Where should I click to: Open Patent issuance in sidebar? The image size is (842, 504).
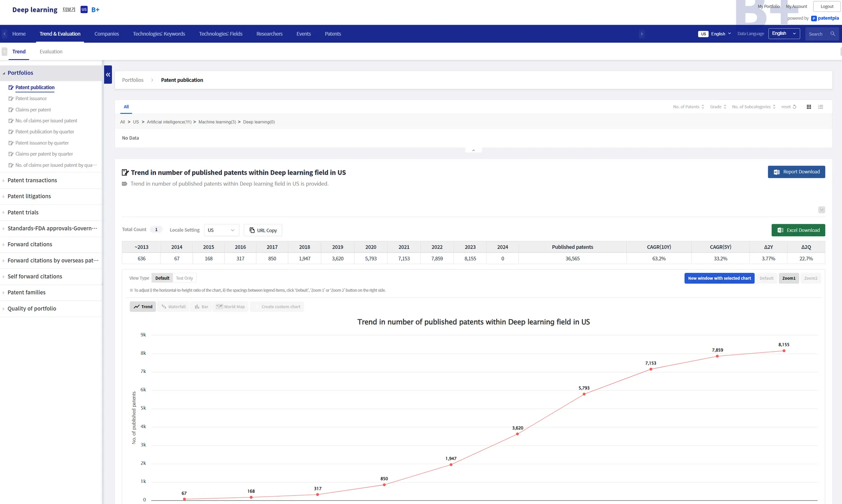coord(31,99)
